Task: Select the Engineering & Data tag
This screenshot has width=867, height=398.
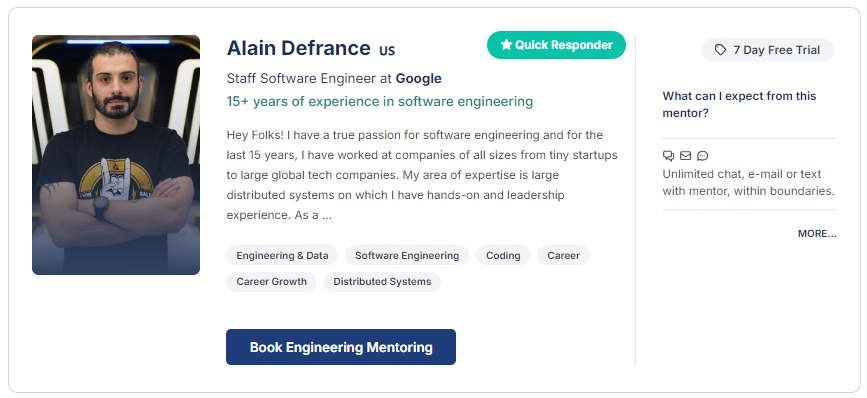Action: click(282, 255)
